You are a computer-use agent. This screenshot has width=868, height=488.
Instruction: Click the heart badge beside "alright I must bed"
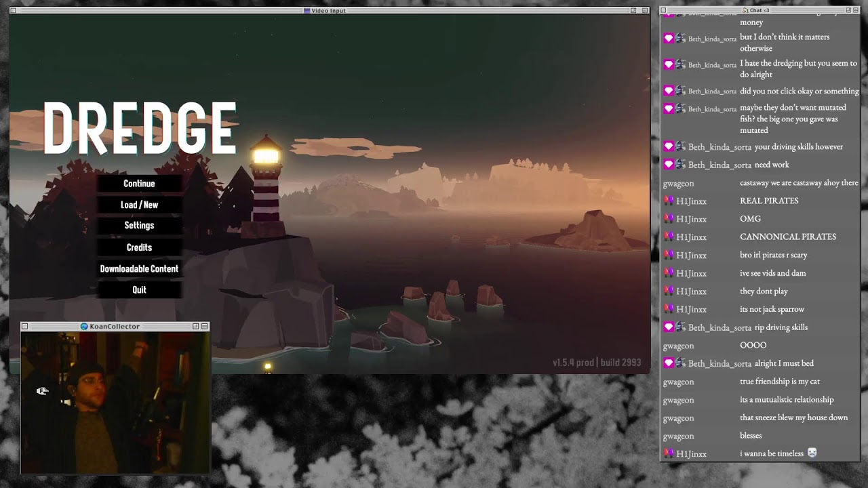[669, 363]
